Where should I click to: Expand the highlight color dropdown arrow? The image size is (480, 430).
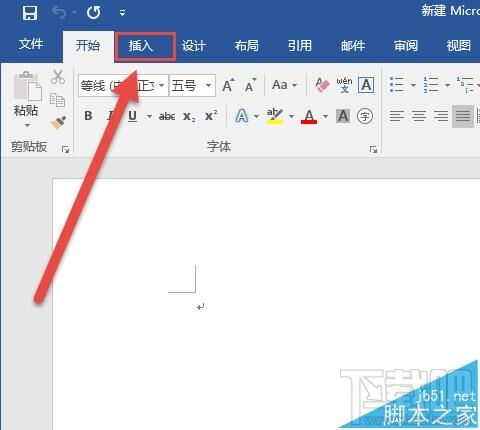tap(291, 116)
